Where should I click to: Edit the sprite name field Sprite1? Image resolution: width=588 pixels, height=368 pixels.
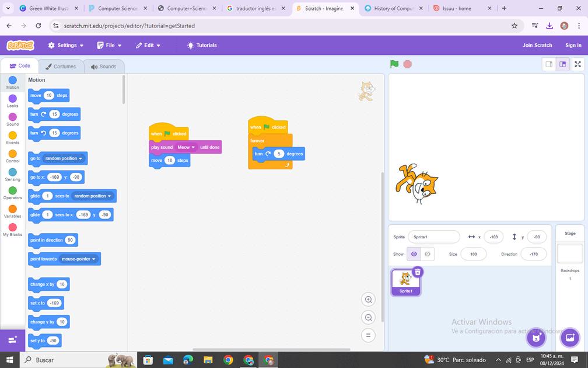pos(434,237)
